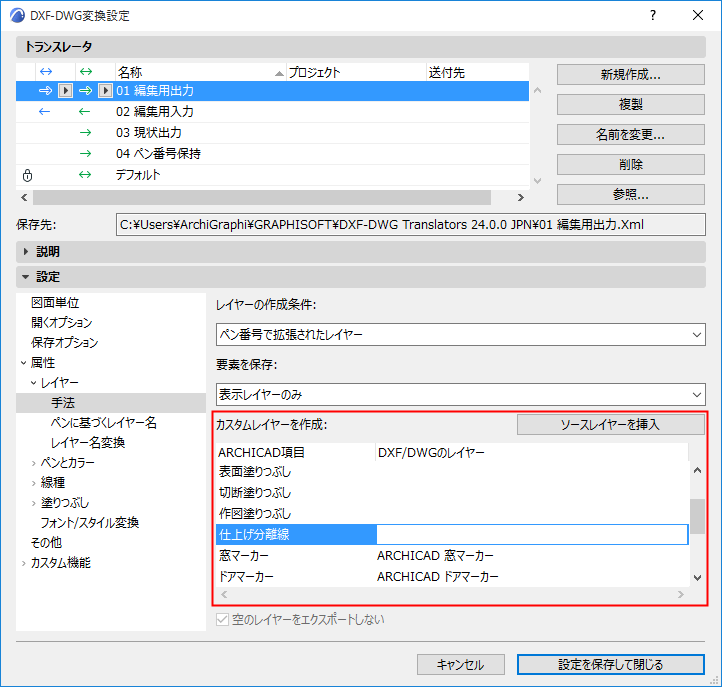Screen dimensions: 722x687
Task: Click green arrow of 02 編集用入力 row
Action: point(84,111)
